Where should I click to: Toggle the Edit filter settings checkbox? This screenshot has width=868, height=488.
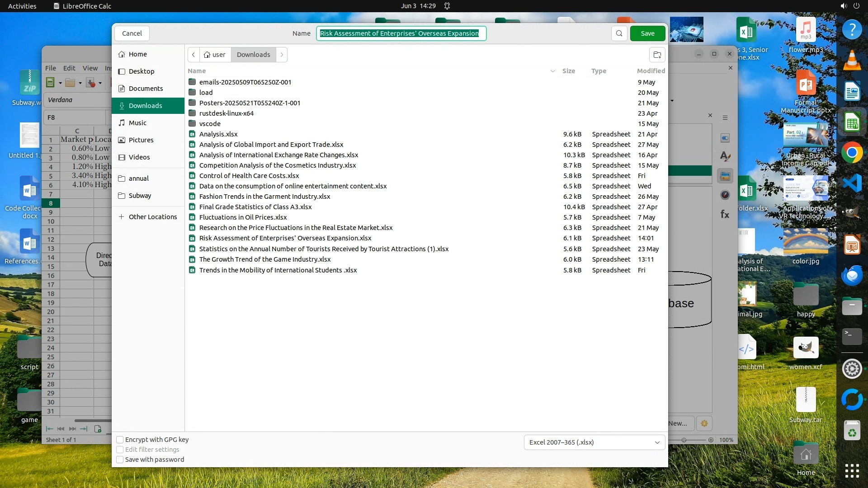120,450
